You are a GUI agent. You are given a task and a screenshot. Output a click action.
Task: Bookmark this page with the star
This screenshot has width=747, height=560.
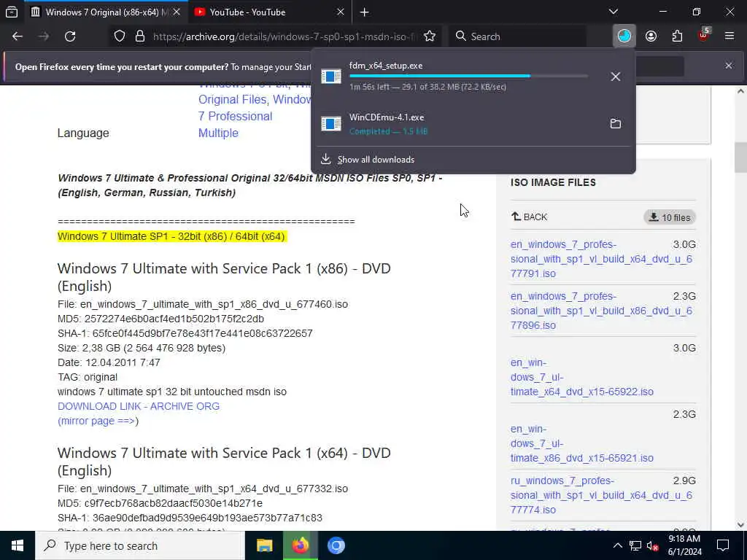(429, 36)
